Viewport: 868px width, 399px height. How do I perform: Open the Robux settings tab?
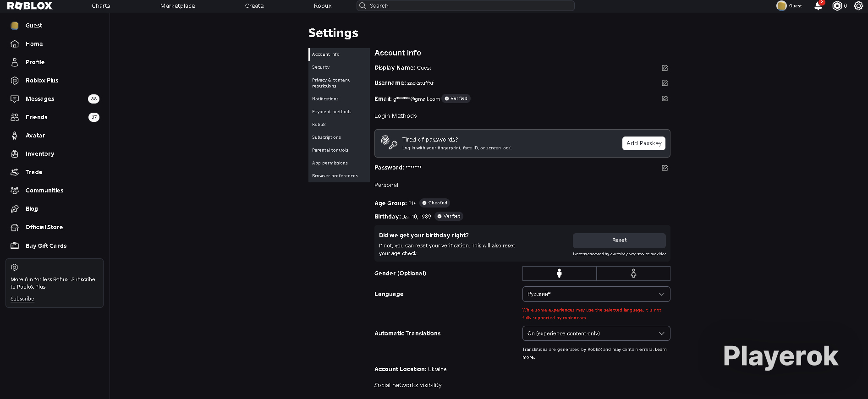pos(339,125)
